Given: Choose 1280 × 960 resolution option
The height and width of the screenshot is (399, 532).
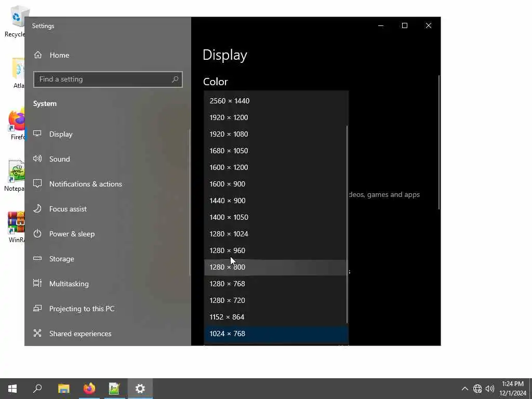Looking at the screenshot, I should tap(276, 250).
